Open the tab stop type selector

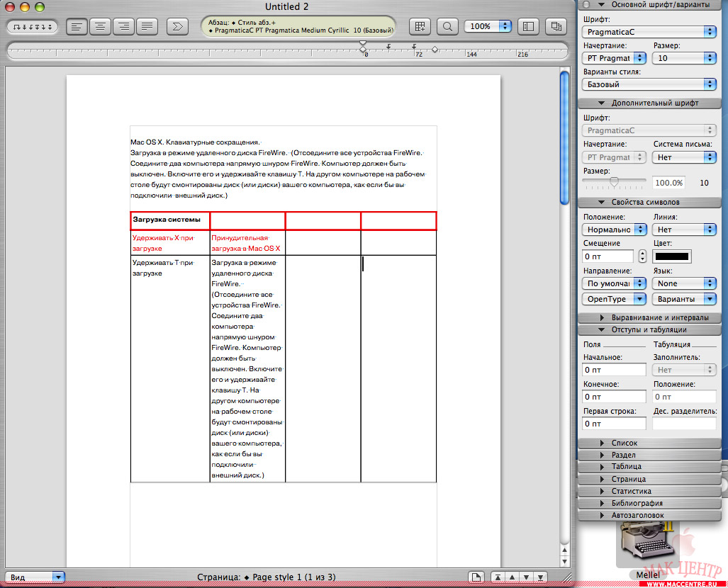[x=32, y=27]
